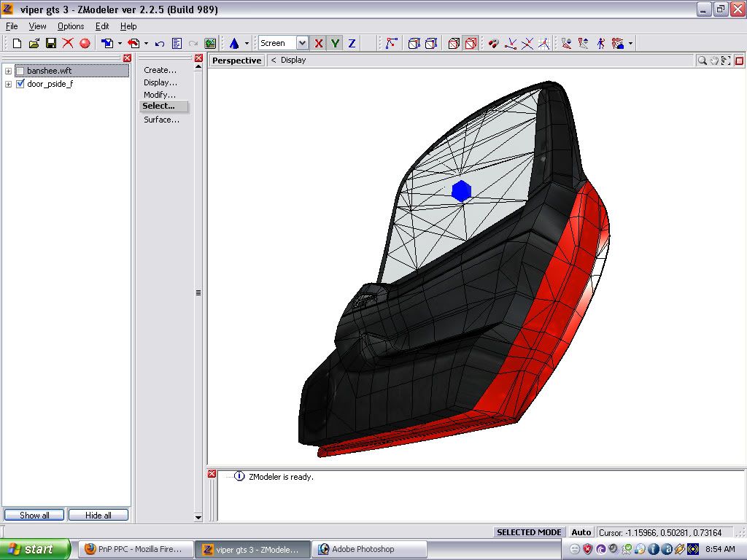Select the viewport pan hand tool
747x560 pixels.
[x=714, y=61]
